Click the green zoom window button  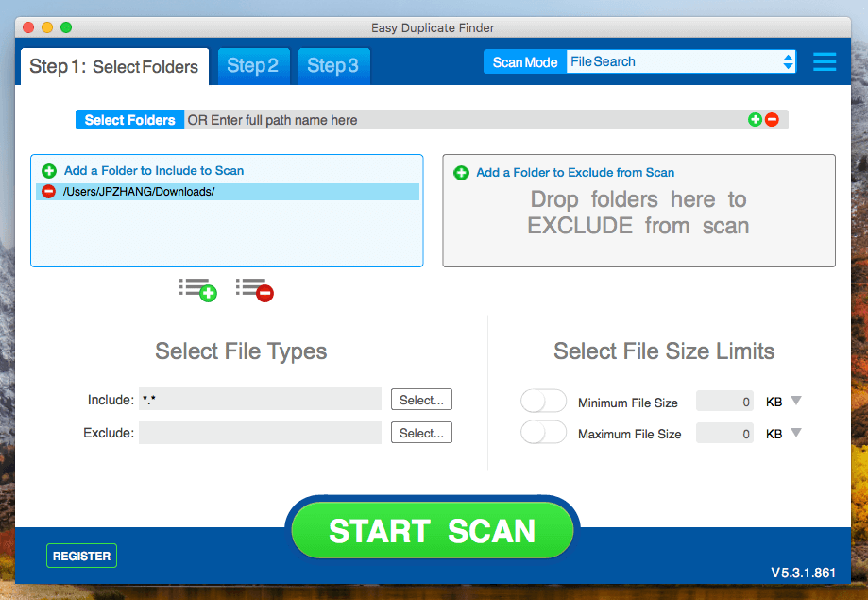click(66, 27)
